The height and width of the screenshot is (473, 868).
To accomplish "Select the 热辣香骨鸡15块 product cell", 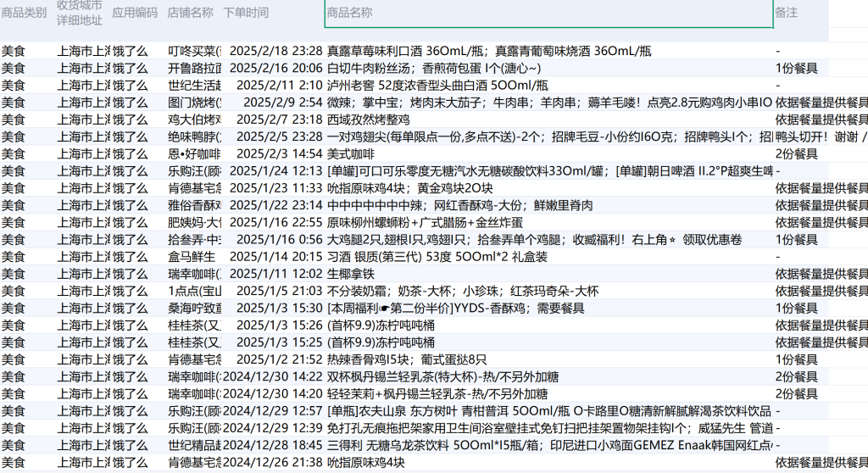I will click(x=548, y=360).
